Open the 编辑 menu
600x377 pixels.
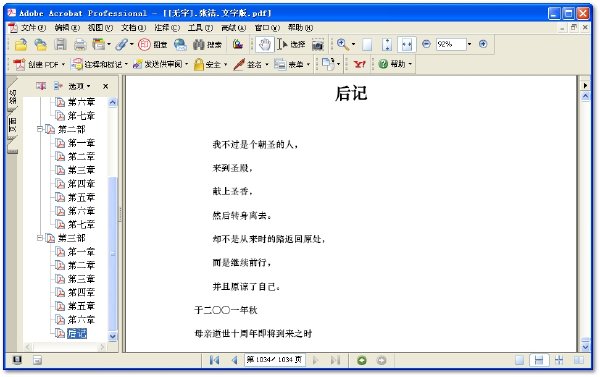pos(67,28)
